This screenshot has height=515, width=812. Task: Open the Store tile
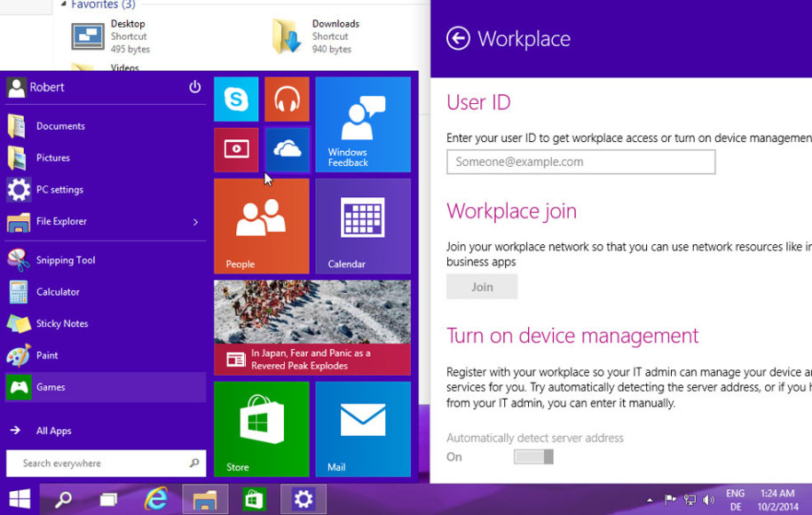262,429
